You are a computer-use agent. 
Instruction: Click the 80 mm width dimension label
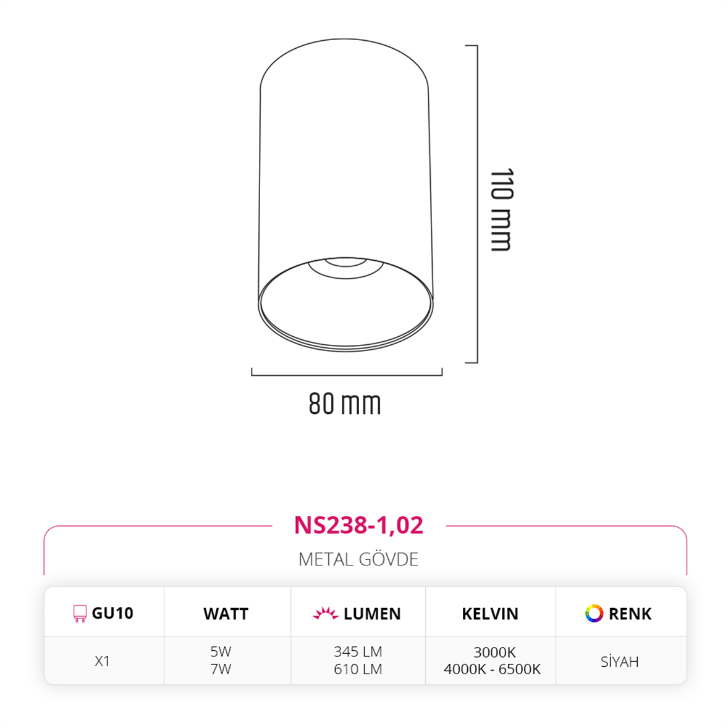[345, 404]
